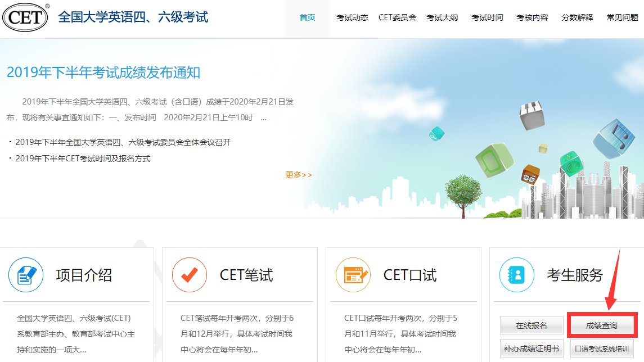Open the 考试动态 menu item
The width and height of the screenshot is (644, 362).
353,17
